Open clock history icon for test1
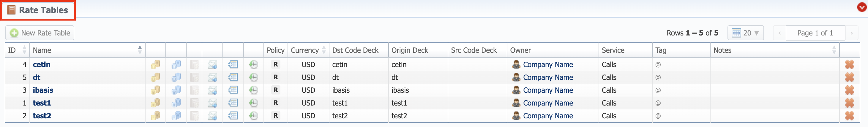Image resolution: width=868 pixels, height=127 pixels. pyautogui.click(x=253, y=103)
